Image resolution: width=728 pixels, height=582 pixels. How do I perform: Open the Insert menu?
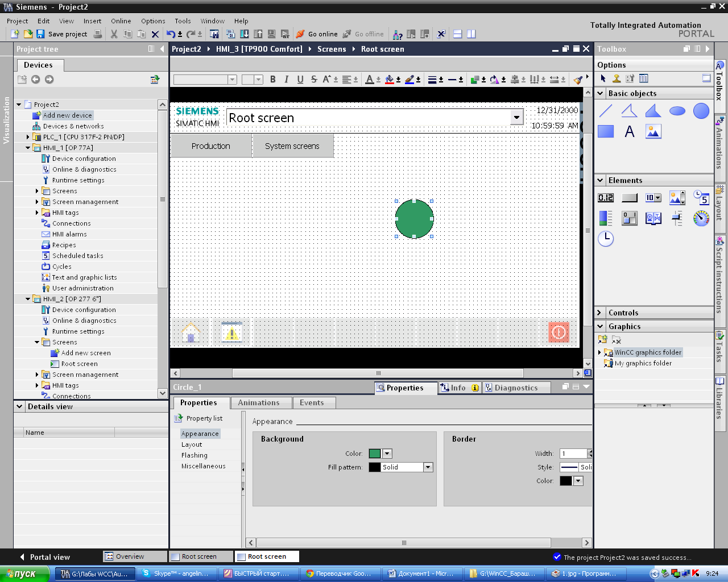(92, 21)
